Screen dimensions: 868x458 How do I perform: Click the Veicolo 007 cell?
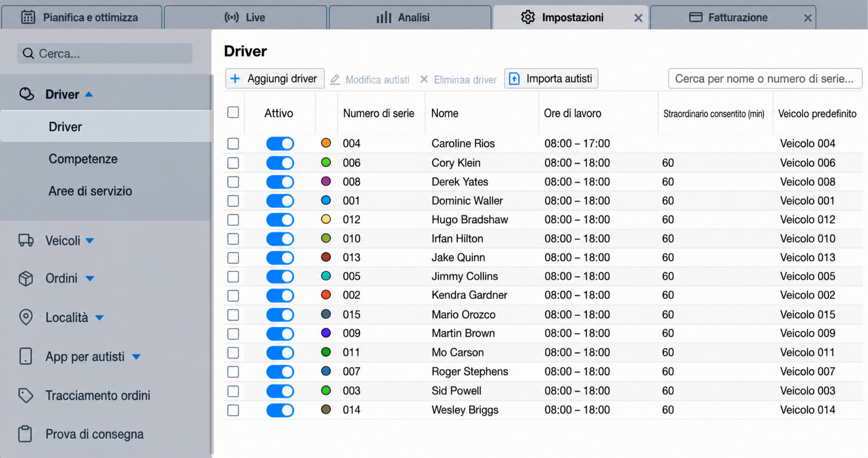[807, 371]
